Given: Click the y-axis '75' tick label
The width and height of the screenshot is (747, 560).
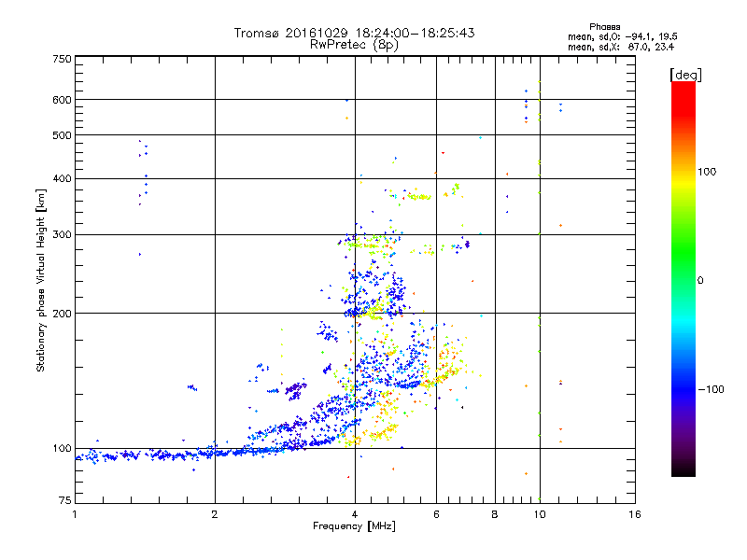Looking at the screenshot, I should [x=65, y=500].
